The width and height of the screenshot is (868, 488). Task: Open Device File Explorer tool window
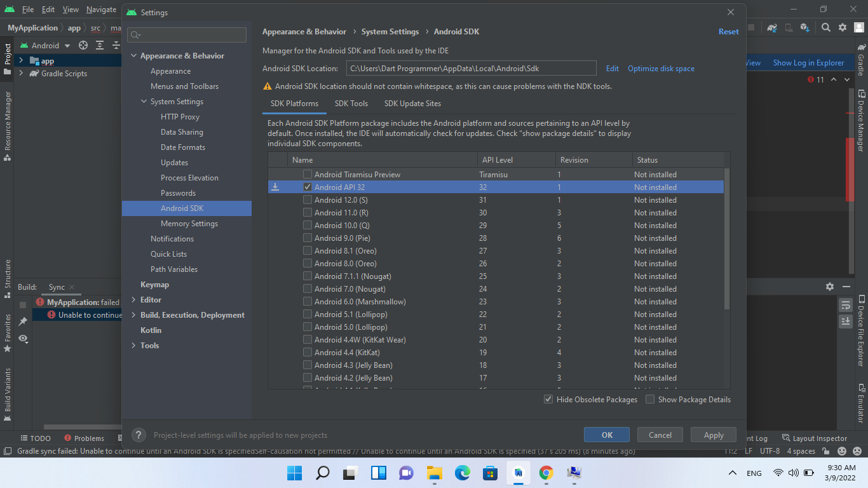[x=861, y=330]
